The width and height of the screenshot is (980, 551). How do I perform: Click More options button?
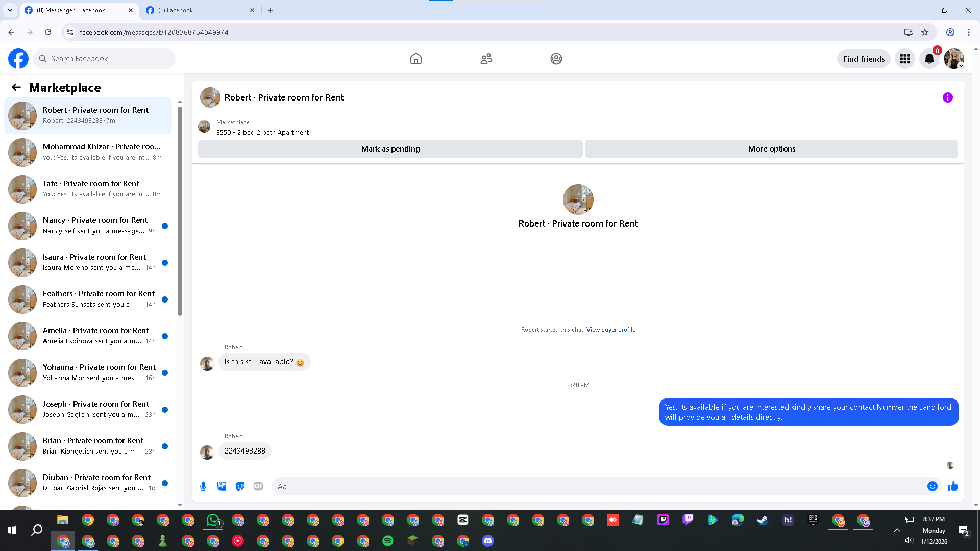(x=771, y=149)
